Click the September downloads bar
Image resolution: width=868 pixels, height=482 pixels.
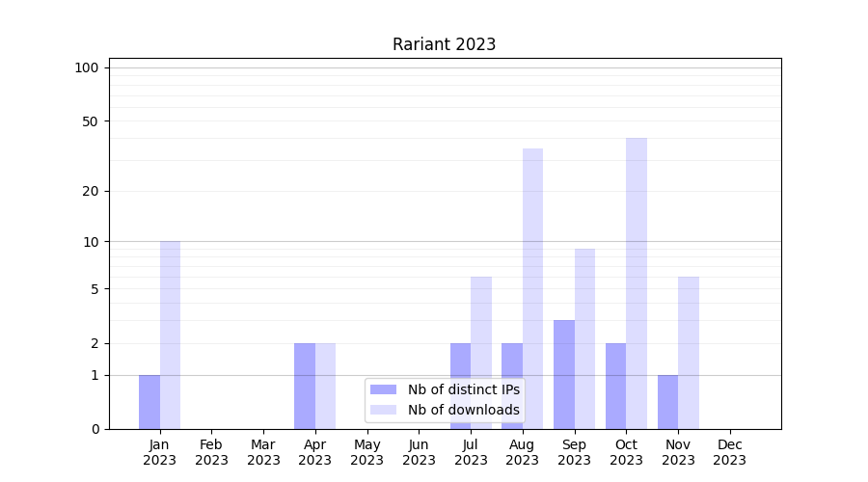point(584,337)
